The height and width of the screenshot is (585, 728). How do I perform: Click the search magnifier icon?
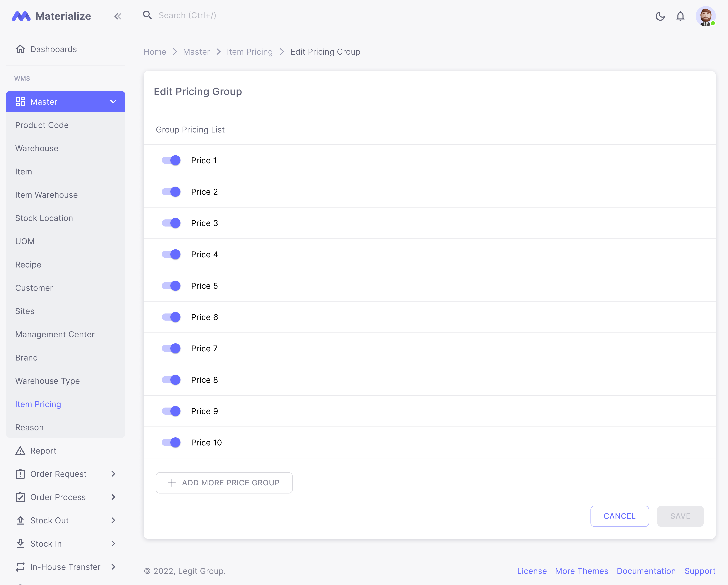coord(147,15)
